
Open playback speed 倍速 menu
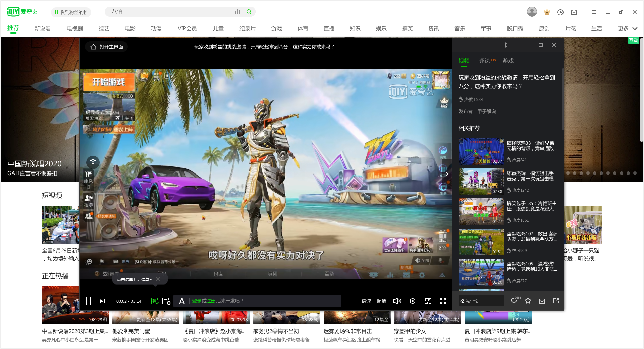tap(366, 301)
